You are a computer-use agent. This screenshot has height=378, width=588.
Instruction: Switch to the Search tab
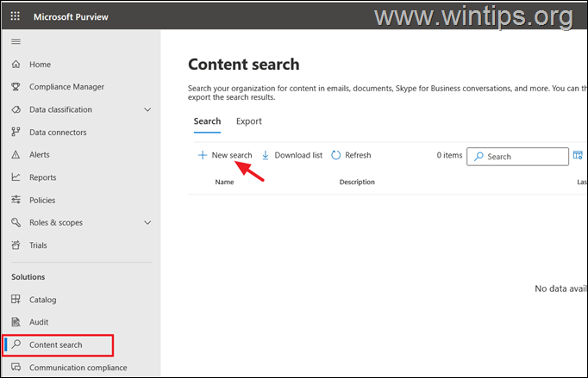pyautogui.click(x=207, y=121)
